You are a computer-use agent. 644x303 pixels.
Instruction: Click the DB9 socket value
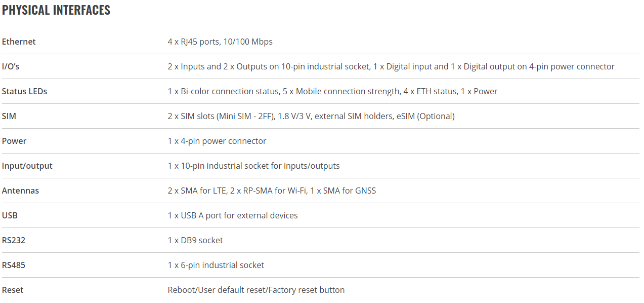195,240
